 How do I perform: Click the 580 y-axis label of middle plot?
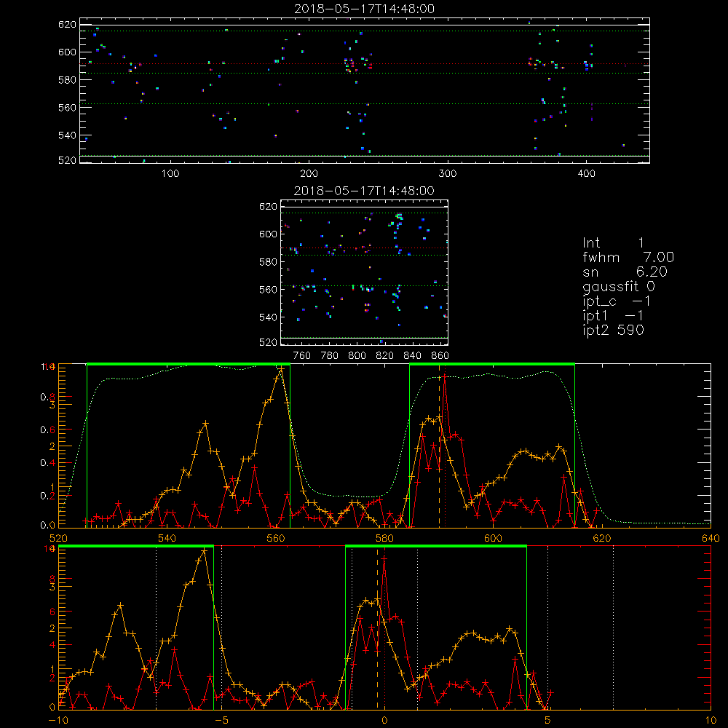pos(268,262)
